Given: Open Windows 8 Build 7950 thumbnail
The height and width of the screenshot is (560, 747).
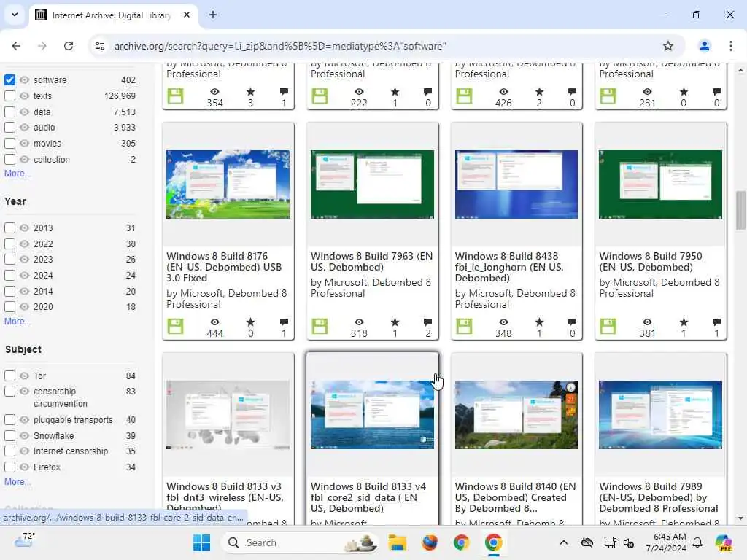Looking at the screenshot, I should tap(660, 184).
